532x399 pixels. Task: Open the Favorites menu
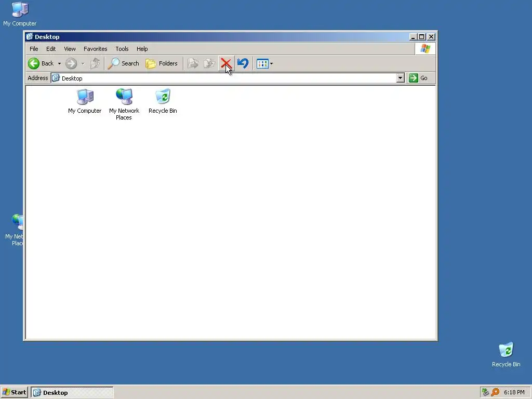pos(96,49)
